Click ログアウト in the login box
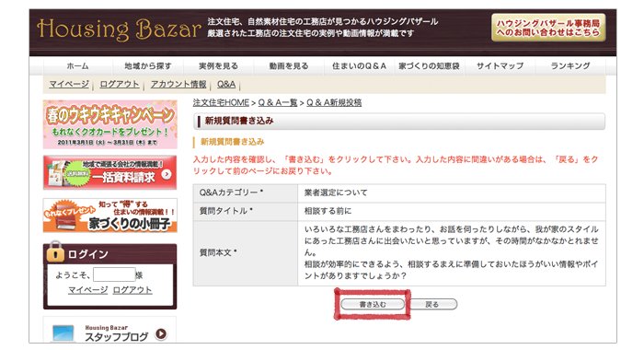This screenshot has height=350, width=644. tap(132, 290)
